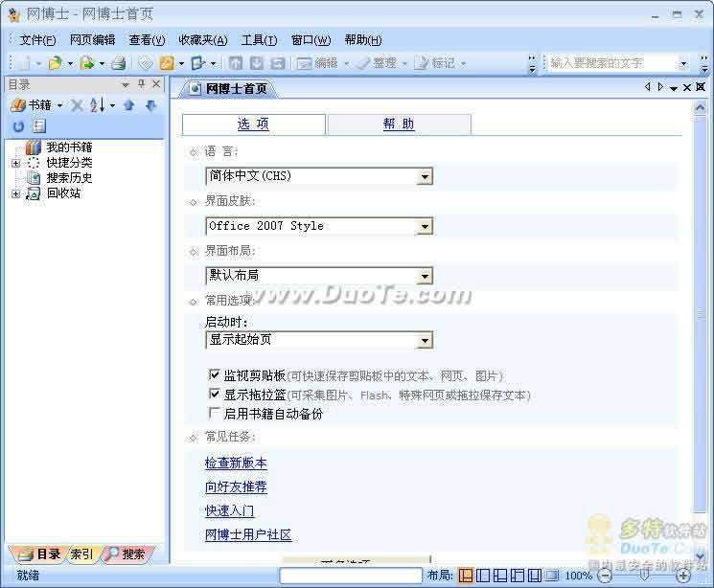This screenshot has height=588, width=714.
Task: Click the next tab right arrow icon
Action: (x=660, y=86)
